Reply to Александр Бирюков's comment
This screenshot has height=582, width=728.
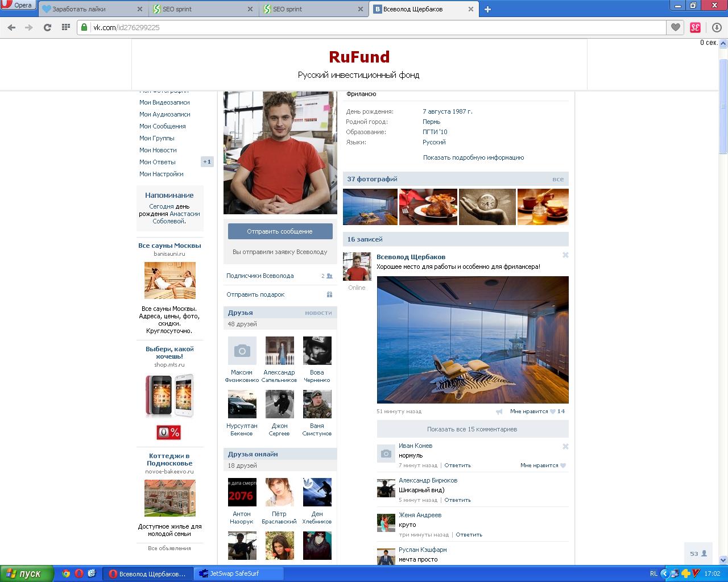[458, 500]
